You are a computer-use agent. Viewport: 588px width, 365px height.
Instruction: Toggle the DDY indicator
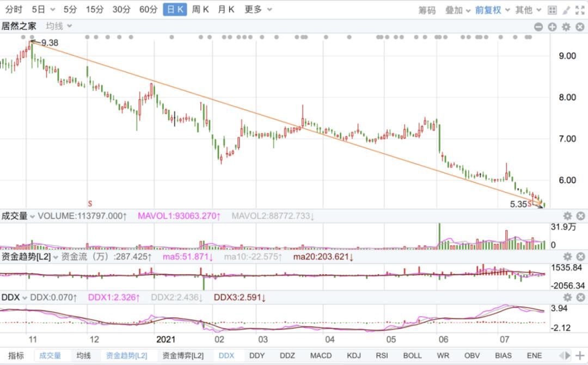[257, 356]
